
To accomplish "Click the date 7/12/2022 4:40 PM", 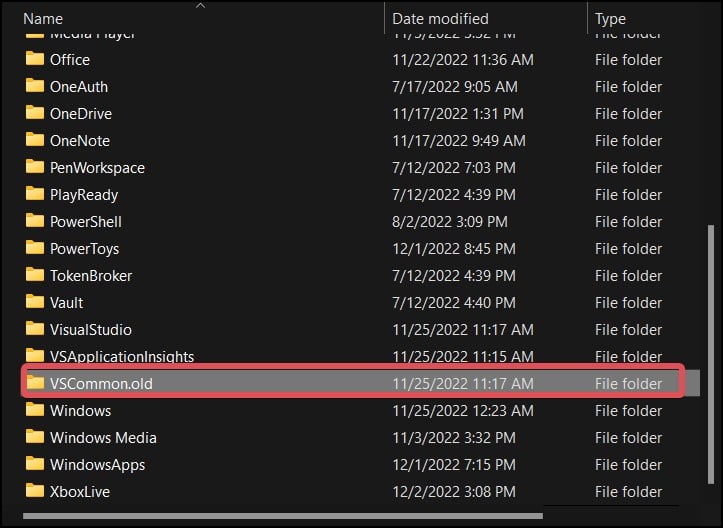I will pos(454,303).
